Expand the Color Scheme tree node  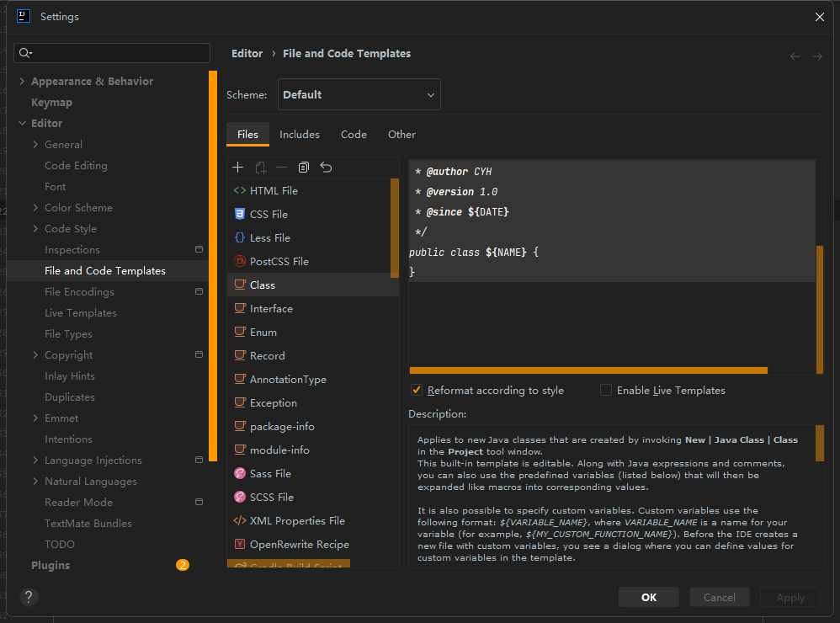click(x=35, y=208)
